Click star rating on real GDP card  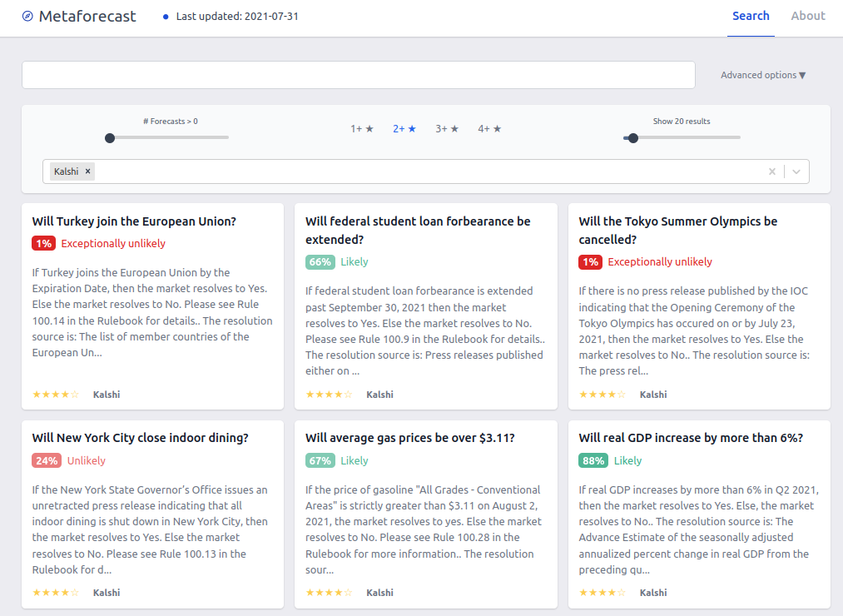602,593
